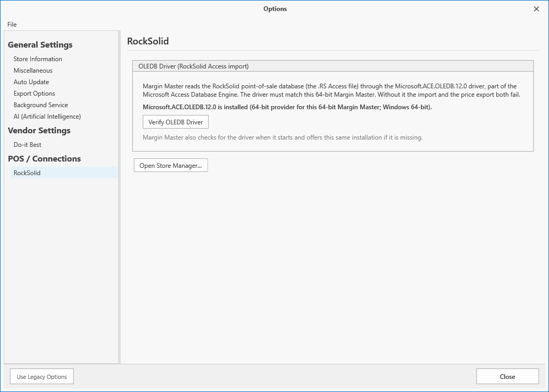Click the Margin Master description paragraph
The width and height of the screenshot is (549, 392).
click(331, 90)
